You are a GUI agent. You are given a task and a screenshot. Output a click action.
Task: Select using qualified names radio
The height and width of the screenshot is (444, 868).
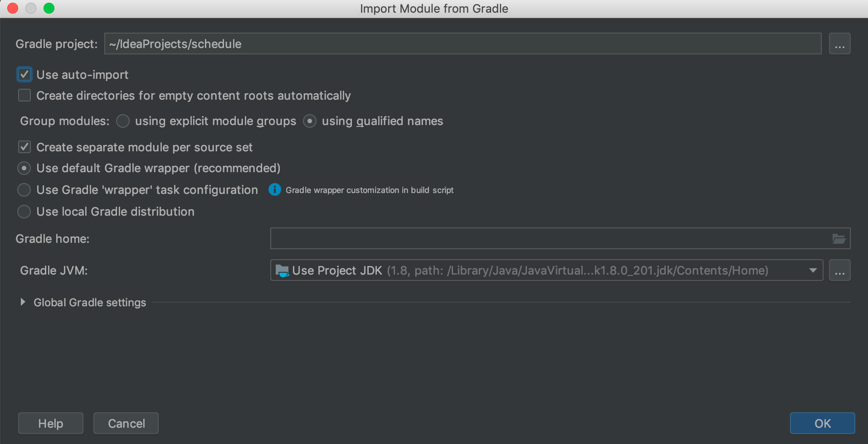pos(310,121)
